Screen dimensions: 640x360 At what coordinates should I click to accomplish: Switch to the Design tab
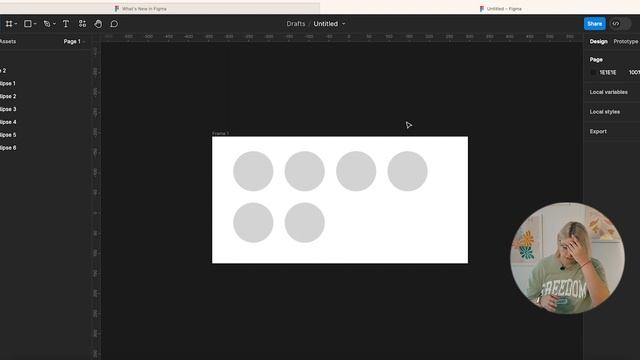tap(598, 41)
